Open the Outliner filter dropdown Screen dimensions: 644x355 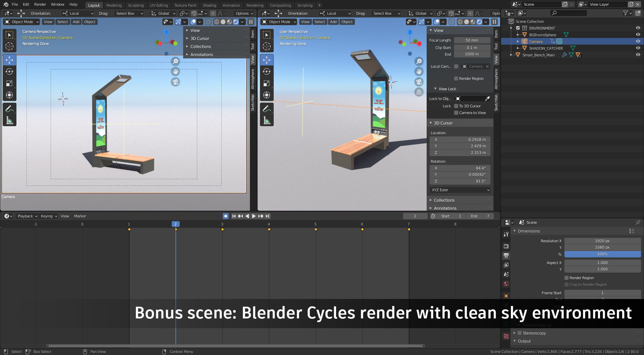click(x=627, y=13)
